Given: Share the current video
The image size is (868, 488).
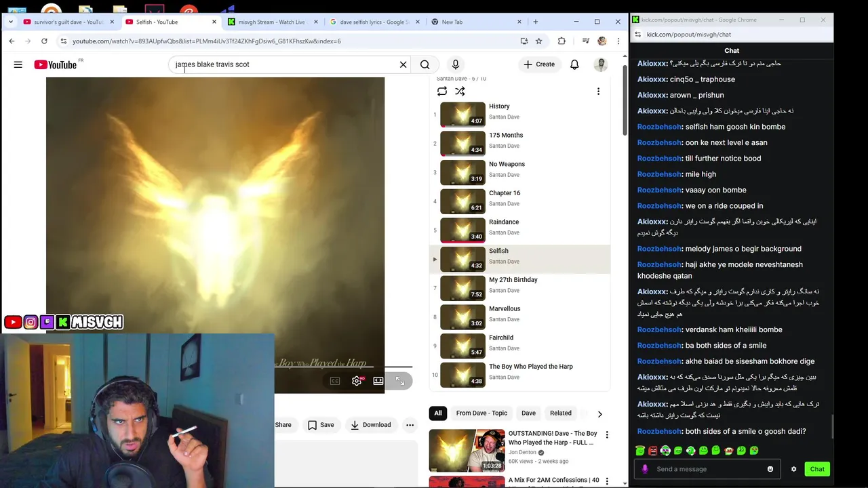Looking at the screenshot, I should [283, 425].
